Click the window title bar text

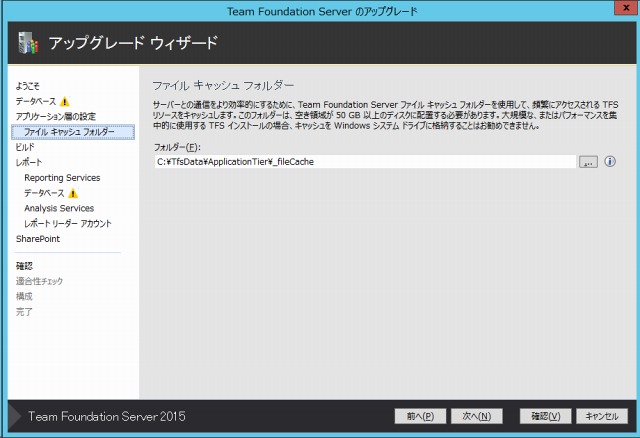322,11
